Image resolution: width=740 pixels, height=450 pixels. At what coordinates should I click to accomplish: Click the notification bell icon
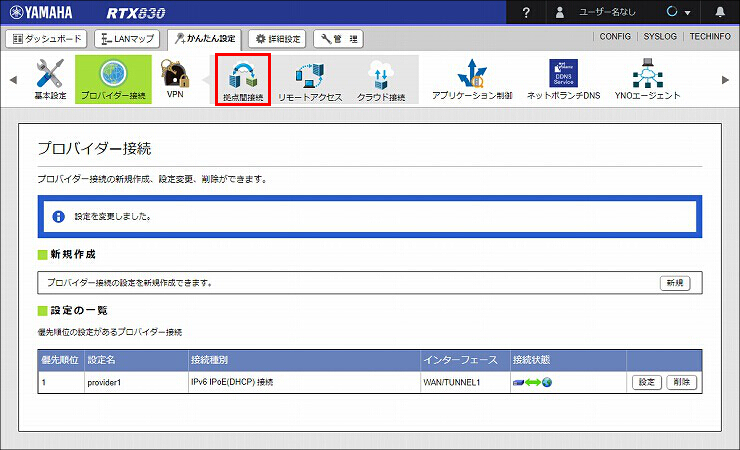pyautogui.click(x=720, y=12)
